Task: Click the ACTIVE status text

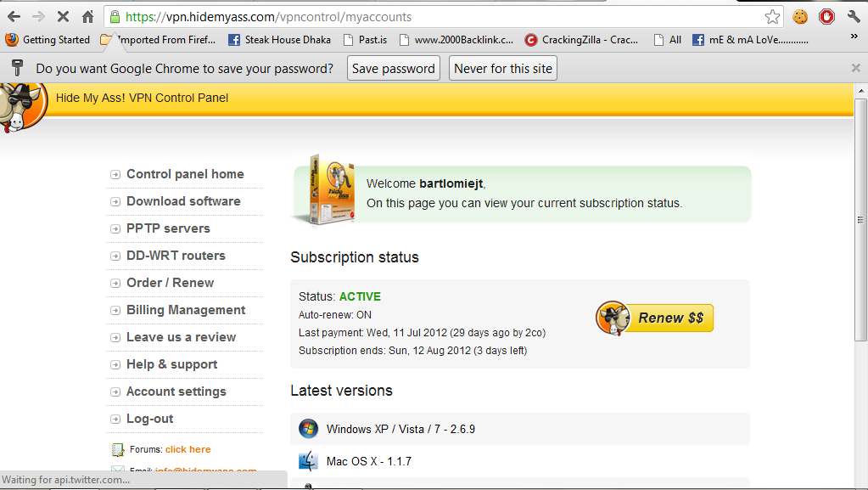Action: (360, 296)
